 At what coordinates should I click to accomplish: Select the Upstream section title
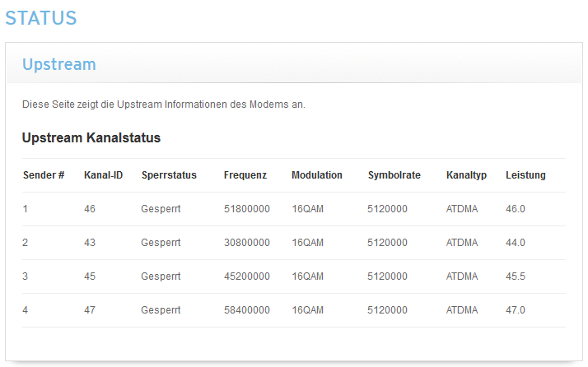pyautogui.click(x=59, y=64)
